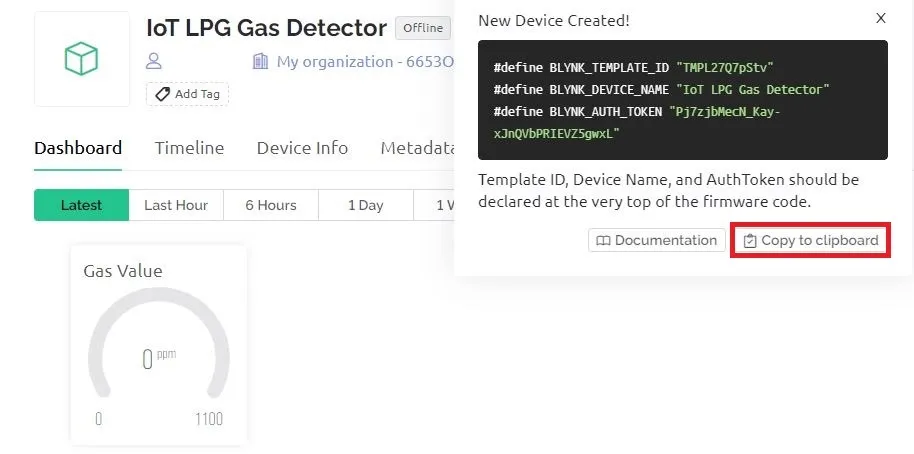Switch to the Timeline tab
Screen dimensions: 914x454
click(x=189, y=148)
